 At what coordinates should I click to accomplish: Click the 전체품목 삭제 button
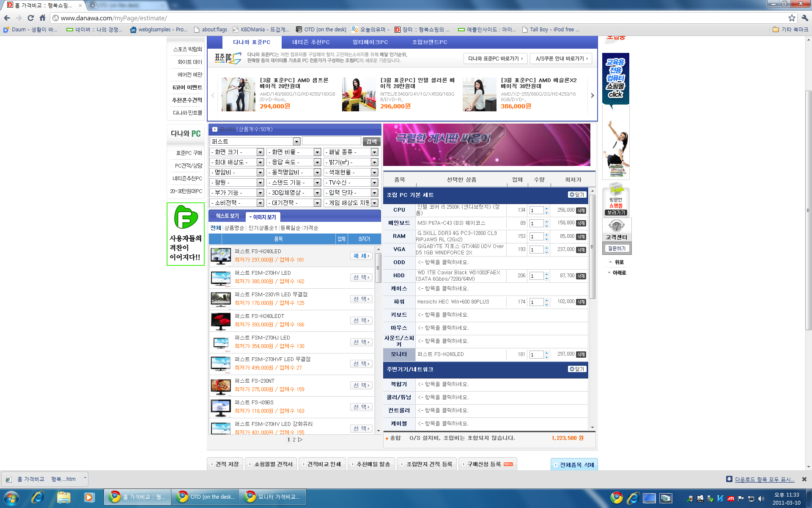[x=574, y=465]
